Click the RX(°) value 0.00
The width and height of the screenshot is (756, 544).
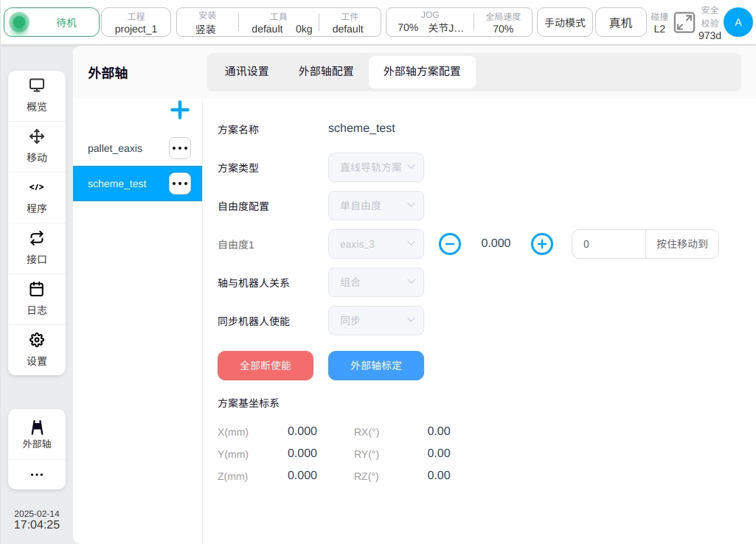tap(439, 431)
